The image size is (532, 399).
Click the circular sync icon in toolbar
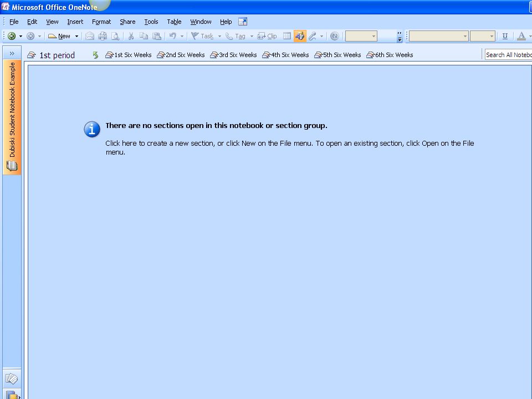tap(335, 36)
